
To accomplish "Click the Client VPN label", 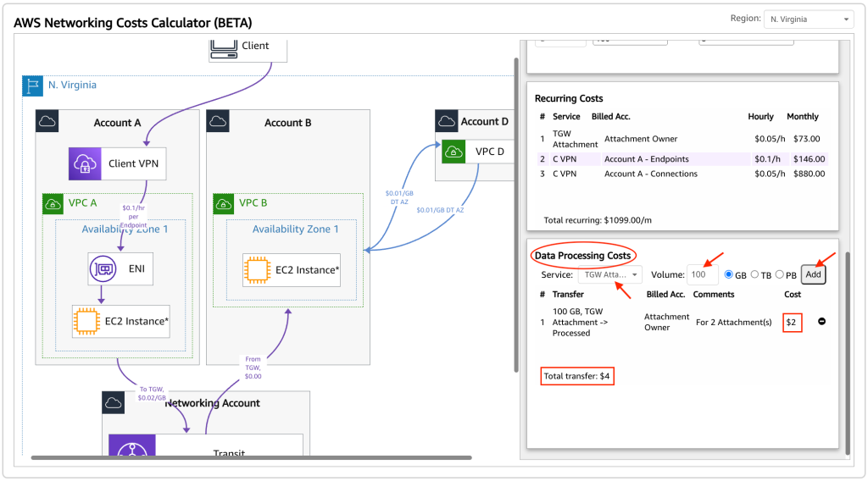I will point(133,163).
